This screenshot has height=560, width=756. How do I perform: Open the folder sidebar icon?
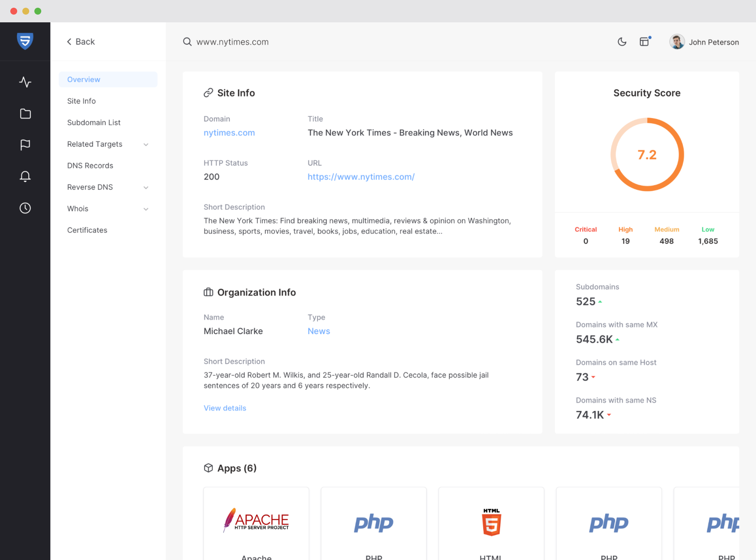tap(25, 113)
